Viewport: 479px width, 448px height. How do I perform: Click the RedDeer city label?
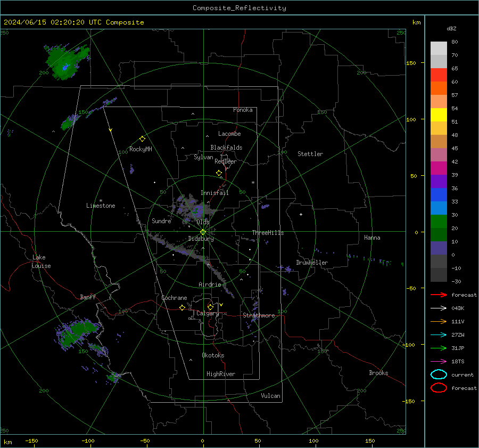coord(226,161)
